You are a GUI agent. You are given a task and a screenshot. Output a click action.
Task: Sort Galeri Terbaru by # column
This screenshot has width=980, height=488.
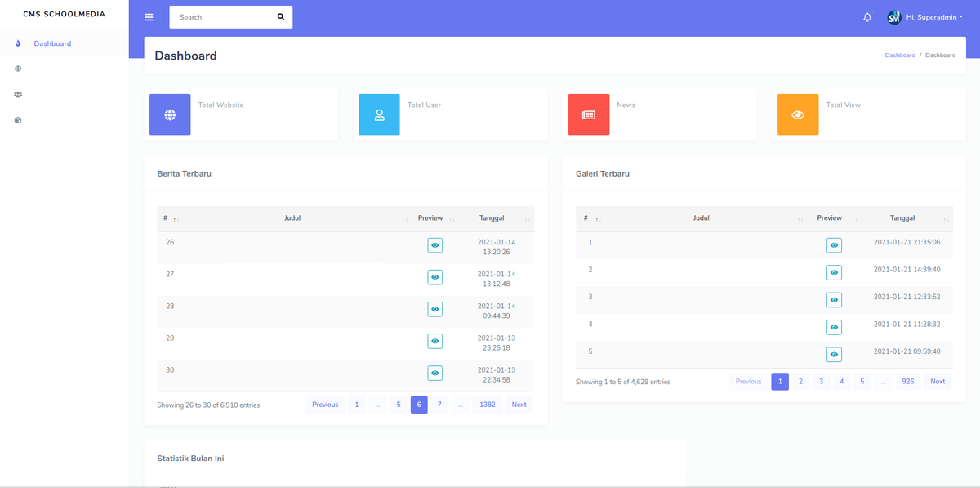pos(592,218)
